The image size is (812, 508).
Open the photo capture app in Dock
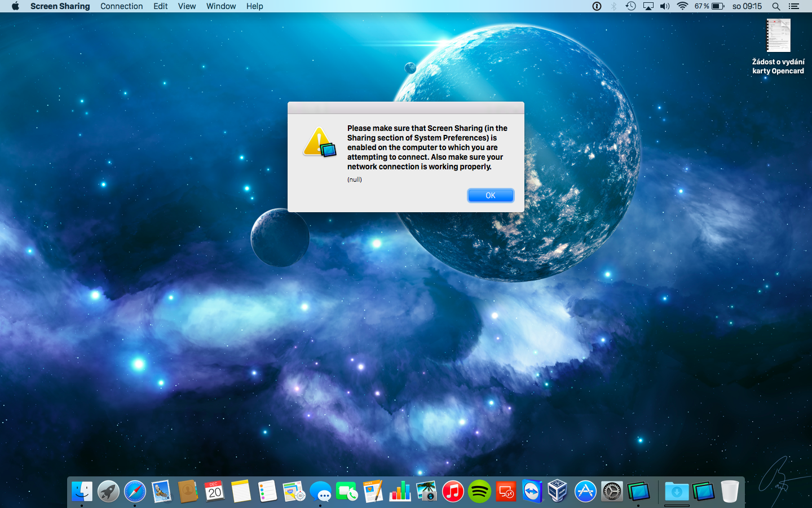tap(426, 492)
